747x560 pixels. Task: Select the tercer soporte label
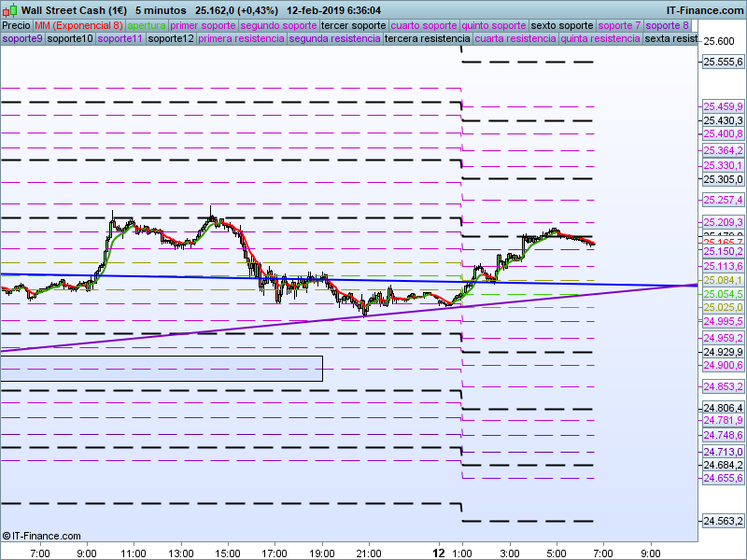[354, 26]
